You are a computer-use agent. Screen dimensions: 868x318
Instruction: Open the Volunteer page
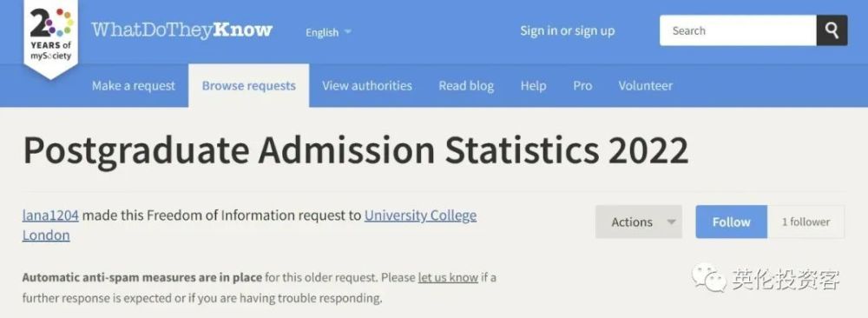click(646, 86)
